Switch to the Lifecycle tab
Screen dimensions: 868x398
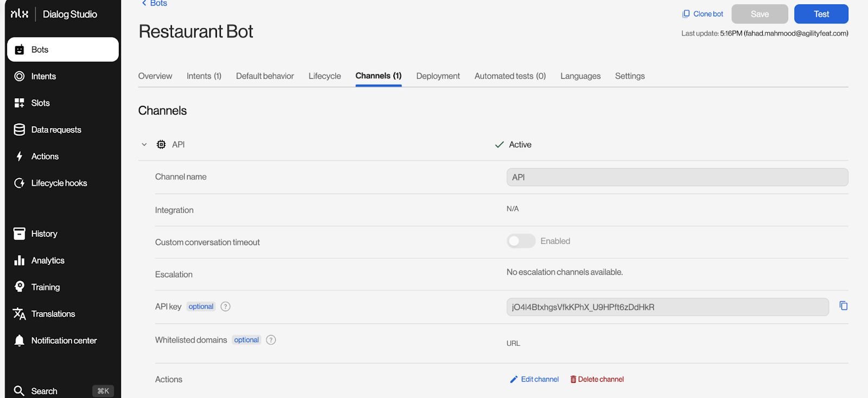point(324,76)
